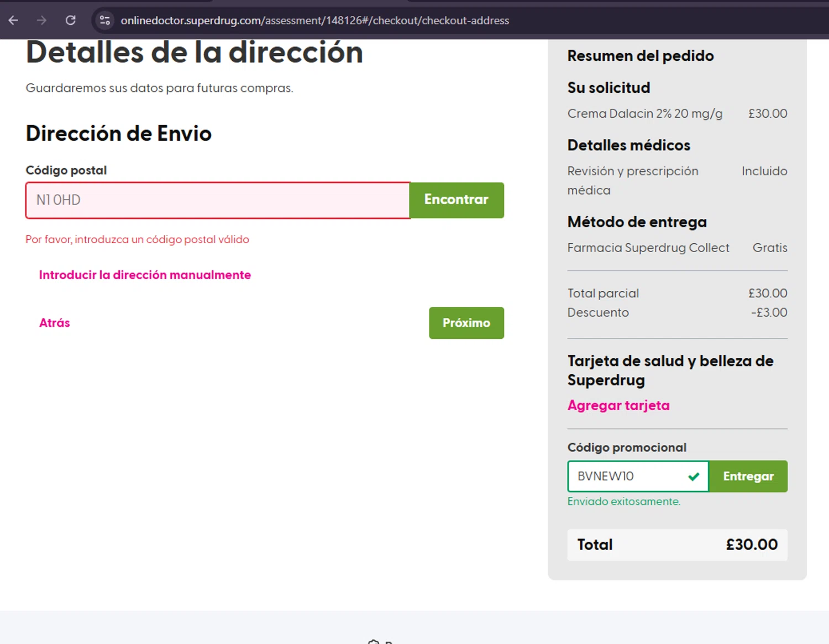Click the Descuento amount -£3.00
Screen dimensions: 829x644
tap(769, 312)
